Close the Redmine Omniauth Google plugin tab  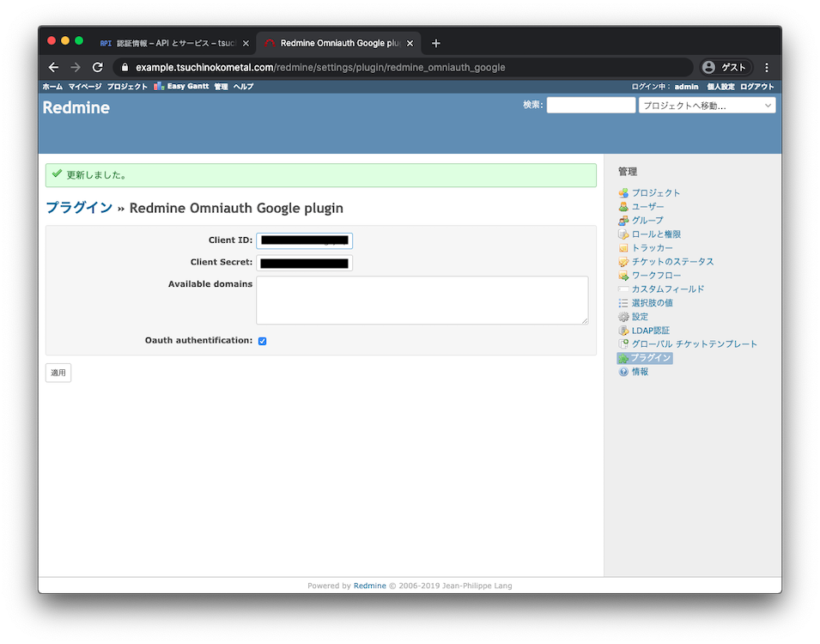(x=410, y=44)
